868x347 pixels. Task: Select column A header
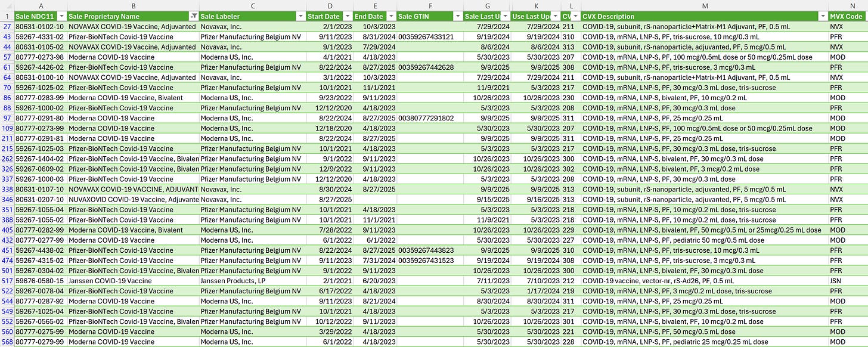click(x=41, y=5)
